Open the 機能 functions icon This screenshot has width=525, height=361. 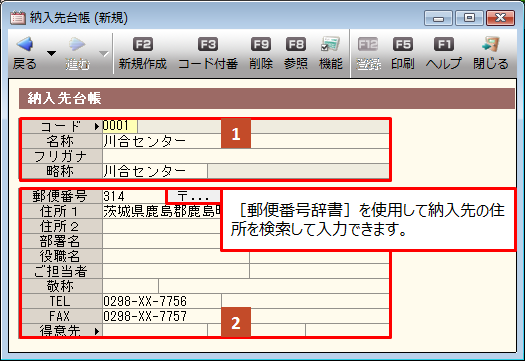point(330,44)
